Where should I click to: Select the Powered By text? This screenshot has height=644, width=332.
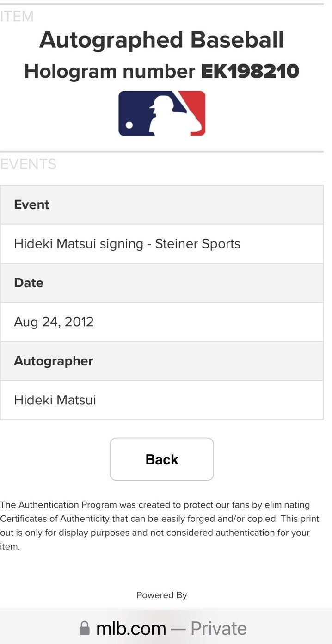tap(161, 595)
